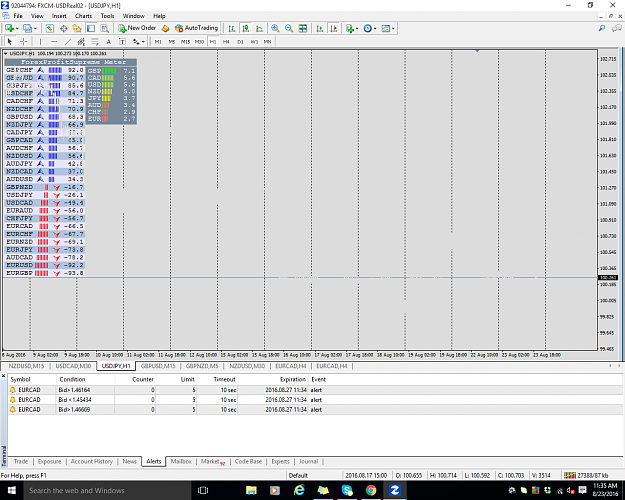Screen dimensions: 625x500
Task: Switch timeframe to M15
Action: (185, 41)
